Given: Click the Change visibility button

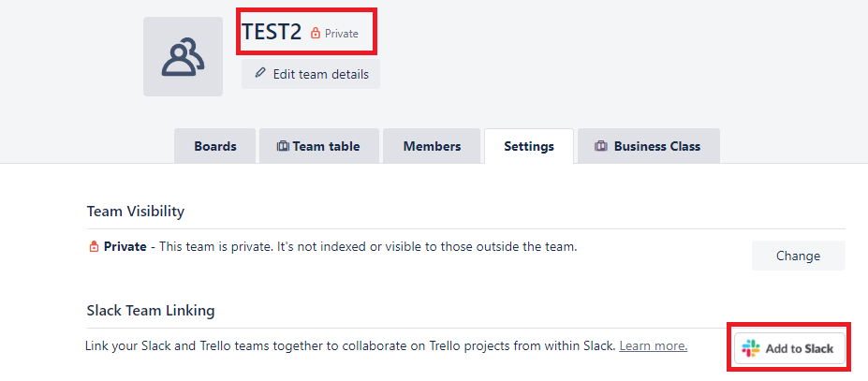Looking at the screenshot, I should (x=799, y=256).
